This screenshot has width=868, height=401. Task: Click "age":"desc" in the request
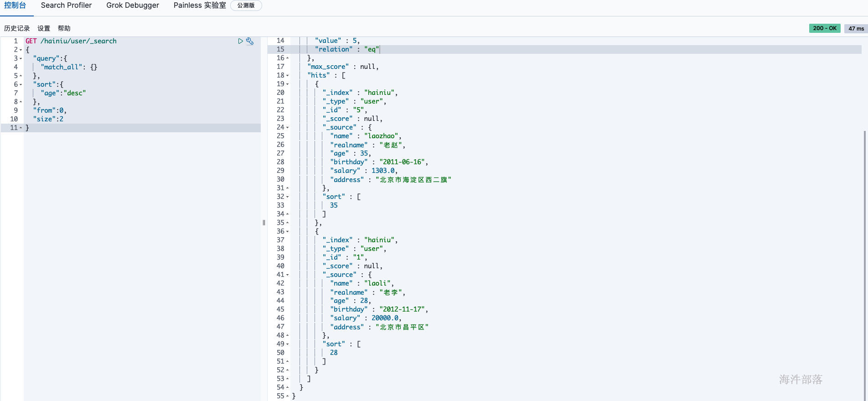pyautogui.click(x=63, y=93)
